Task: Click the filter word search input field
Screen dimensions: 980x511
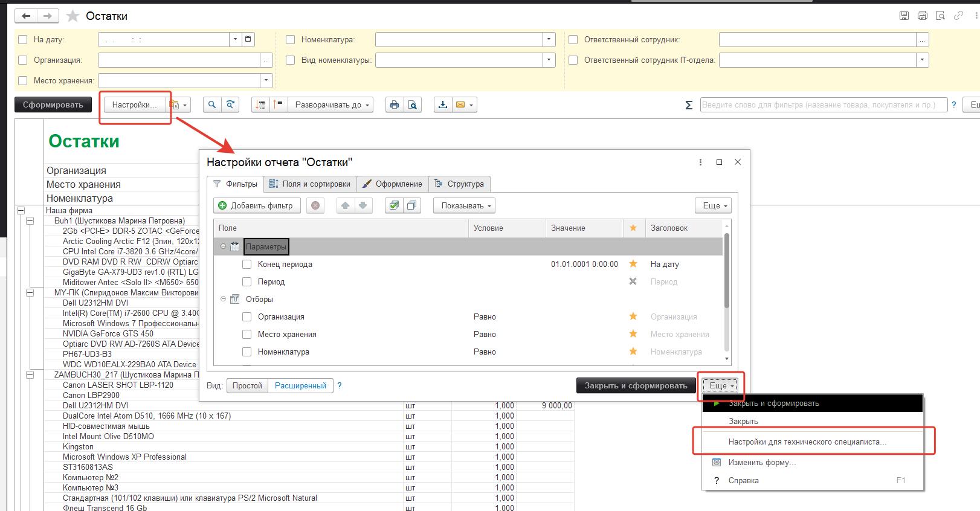Action: point(823,105)
